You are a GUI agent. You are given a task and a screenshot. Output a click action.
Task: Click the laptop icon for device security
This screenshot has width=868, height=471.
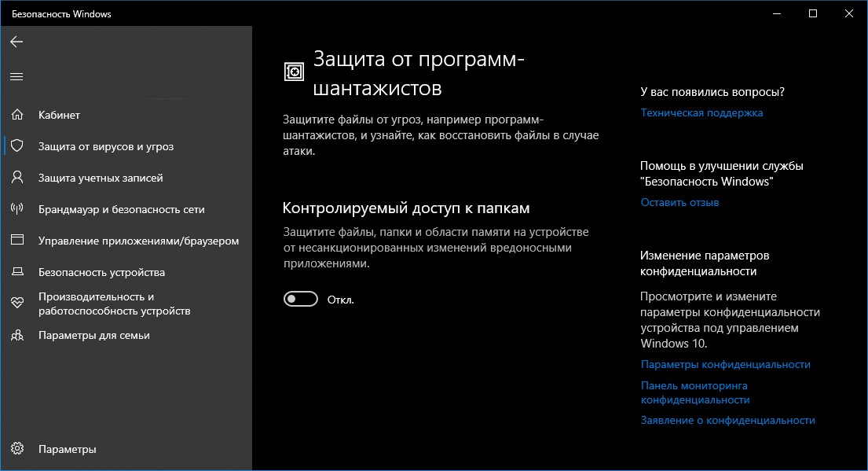point(17,271)
